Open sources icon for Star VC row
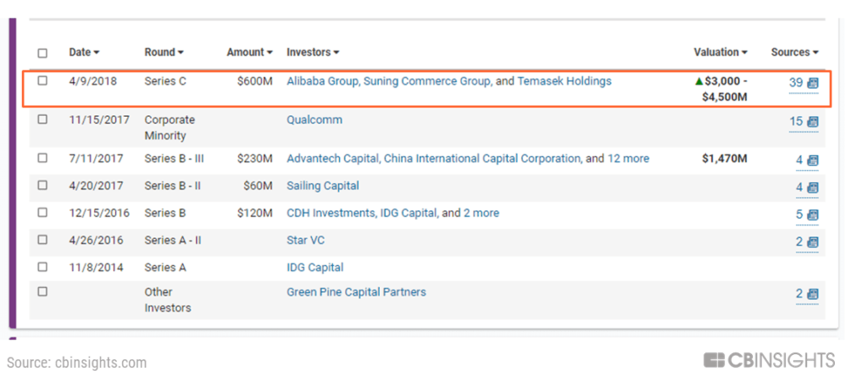Image resolution: width=868 pixels, height=382 pixels. pos(813,242)
